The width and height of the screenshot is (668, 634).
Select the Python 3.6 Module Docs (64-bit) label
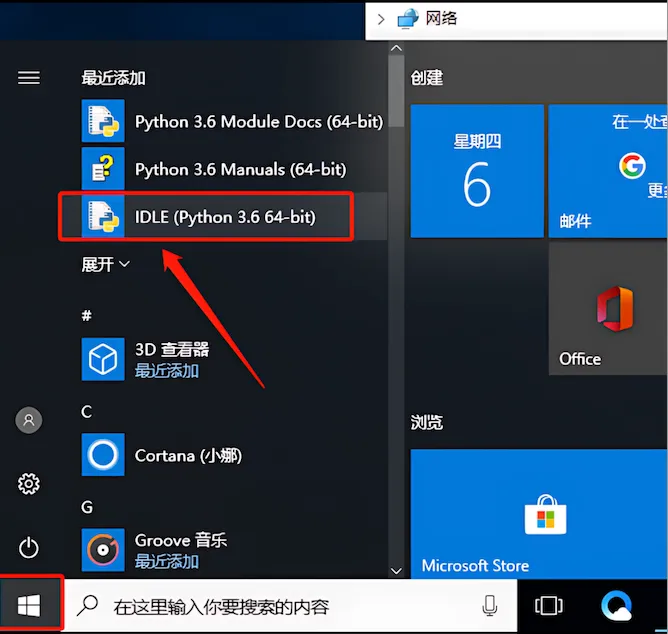pyautogui.click(x=259, y=122)
